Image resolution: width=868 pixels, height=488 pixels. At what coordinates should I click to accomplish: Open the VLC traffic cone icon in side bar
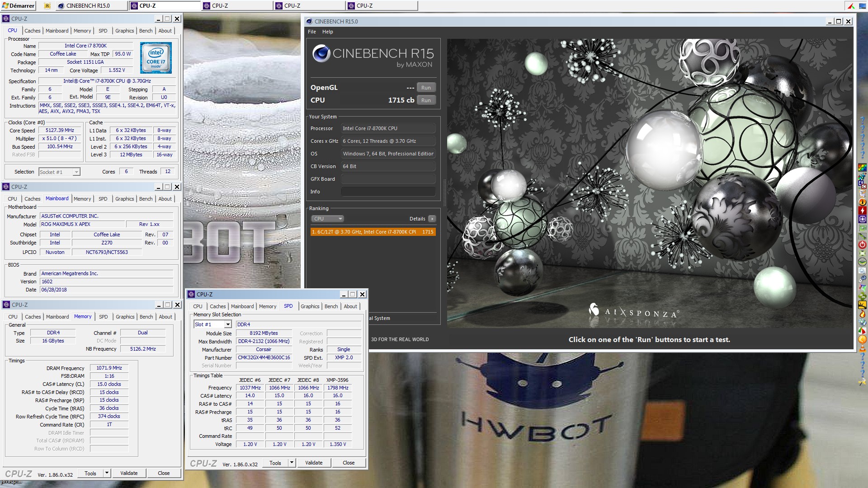click(x=862, y=348)
